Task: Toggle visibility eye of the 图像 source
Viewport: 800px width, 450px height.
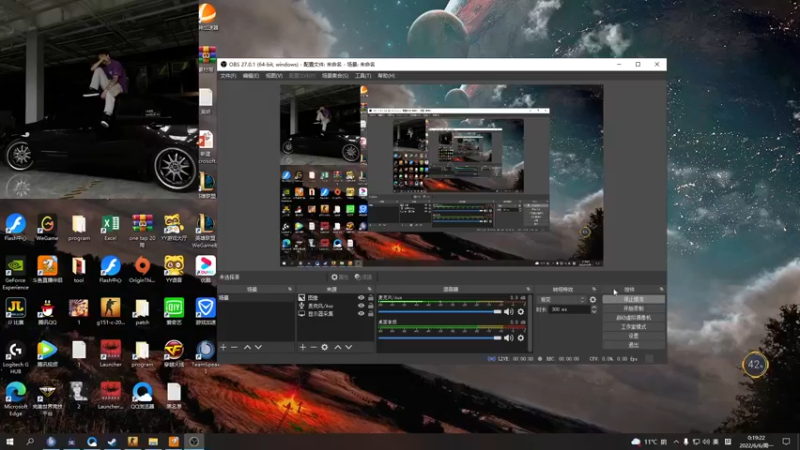Action: (x=361, y=297)
